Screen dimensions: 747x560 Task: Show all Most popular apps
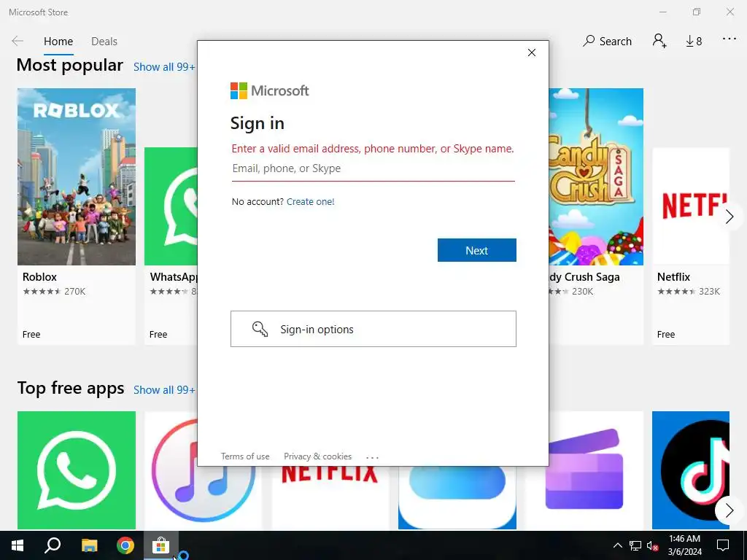point(164,67)
